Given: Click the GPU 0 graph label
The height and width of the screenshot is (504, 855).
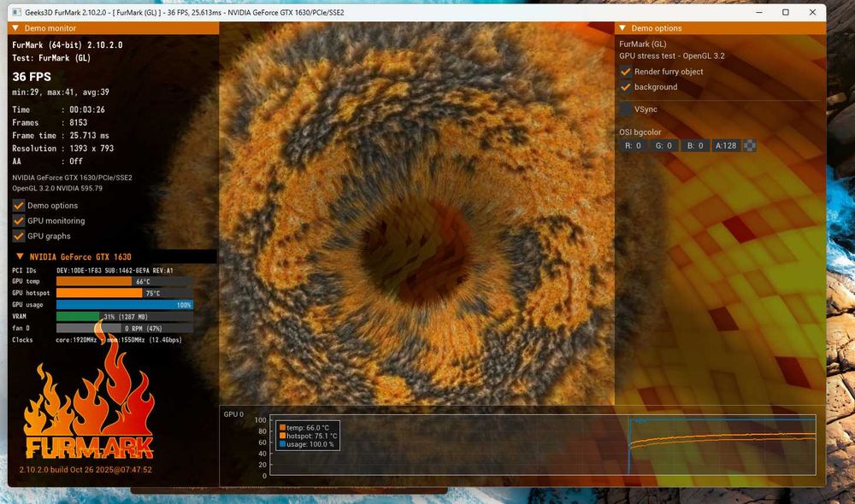Looking at the screenshot, I should tap(233, 414).
